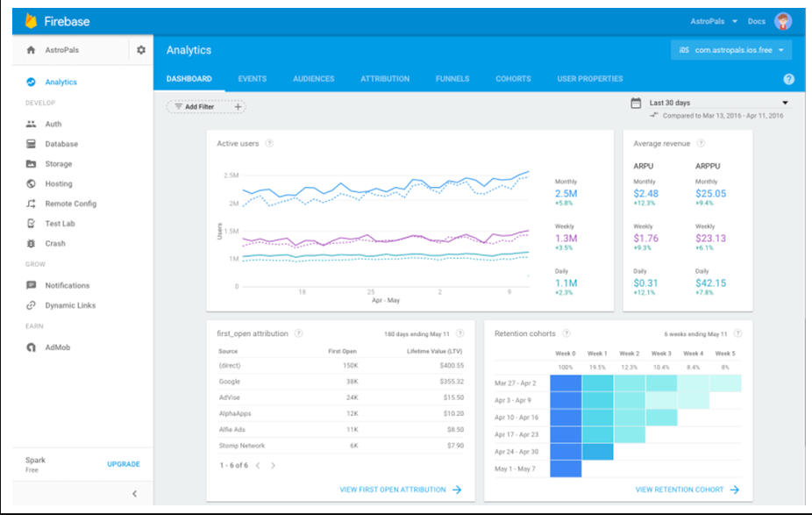Switch to the EVENTS tab
The image size is (812, 515).
(252, 78)
